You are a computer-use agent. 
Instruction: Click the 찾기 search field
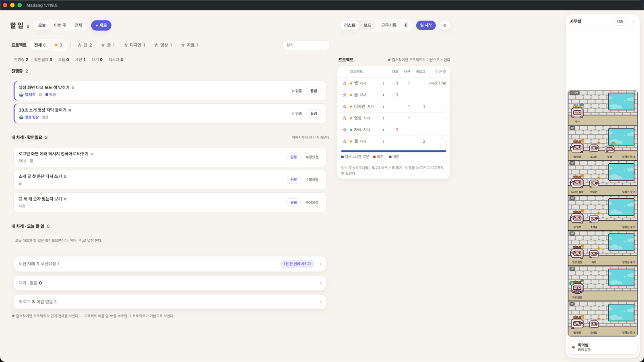click(x=306, y=45)
